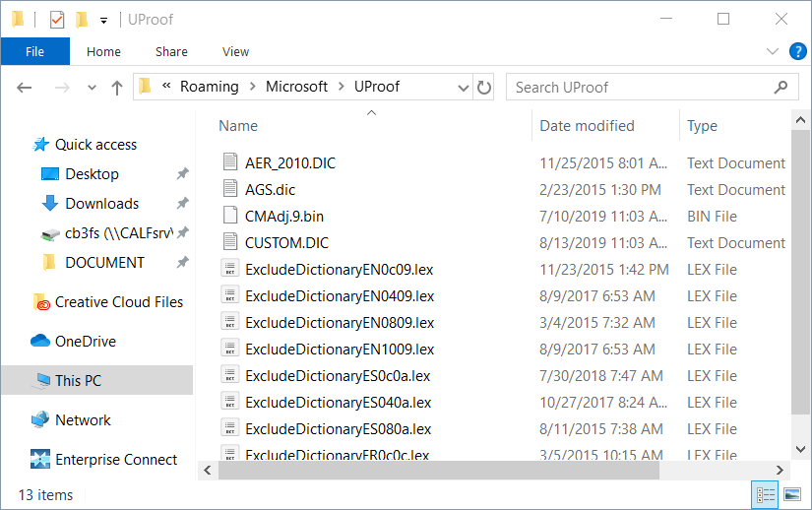
Task: Open Desktop in the navigation pane
Action: (92, 174)
